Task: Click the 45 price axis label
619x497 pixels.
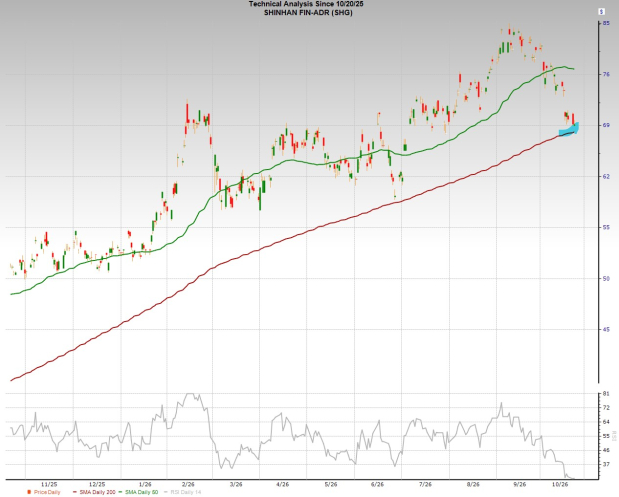Action: click(x=606, y=330)
